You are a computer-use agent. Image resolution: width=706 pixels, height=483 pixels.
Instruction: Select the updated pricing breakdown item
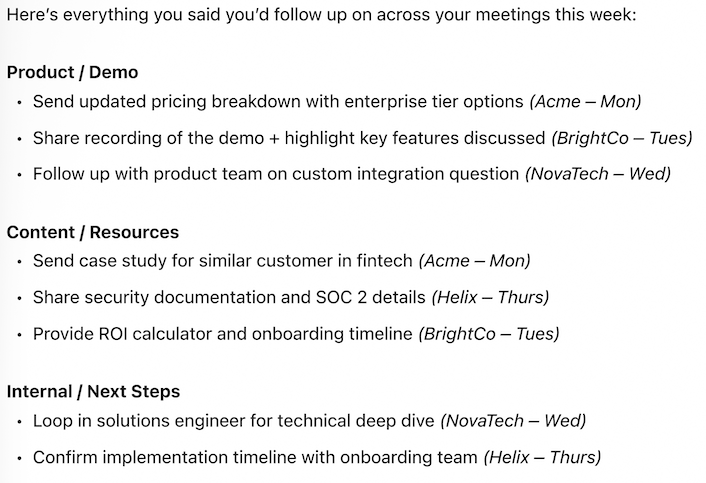[278, 102]
